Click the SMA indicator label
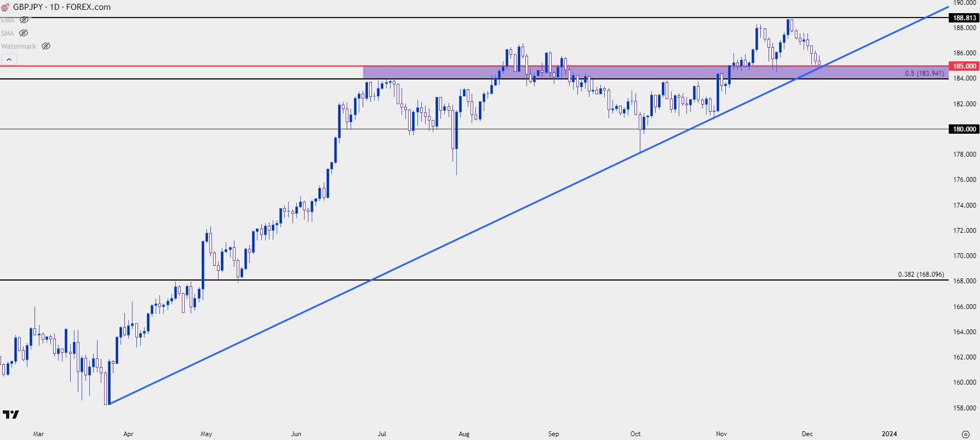The height and width of the screenshot is (440, 980). coord(8,33)
